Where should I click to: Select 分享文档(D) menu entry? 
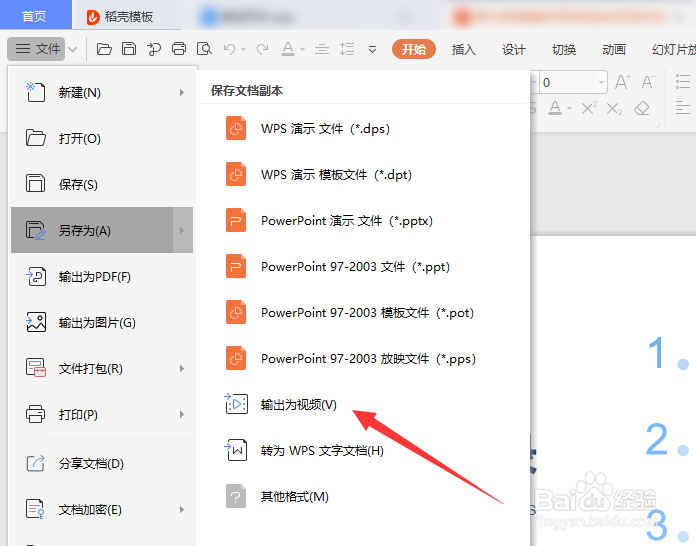102,463
